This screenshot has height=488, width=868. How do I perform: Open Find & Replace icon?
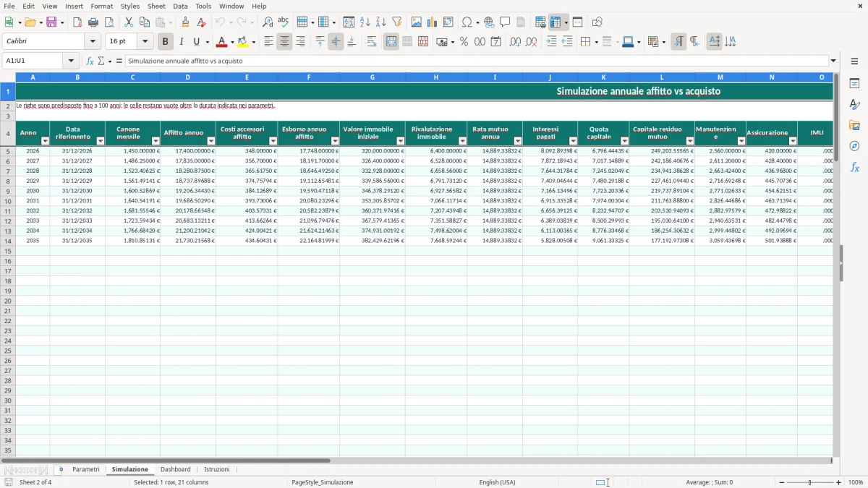coord(268,22)
